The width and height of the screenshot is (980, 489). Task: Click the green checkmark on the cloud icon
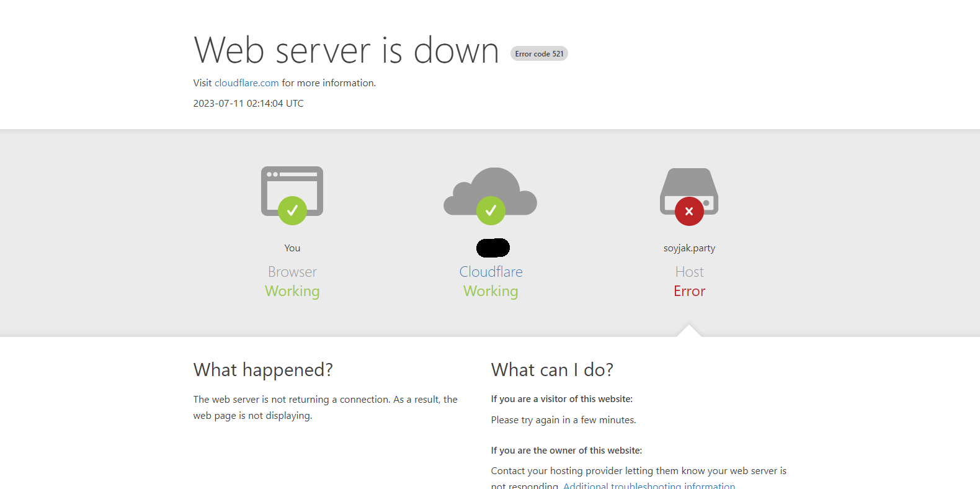click(491, 211)
